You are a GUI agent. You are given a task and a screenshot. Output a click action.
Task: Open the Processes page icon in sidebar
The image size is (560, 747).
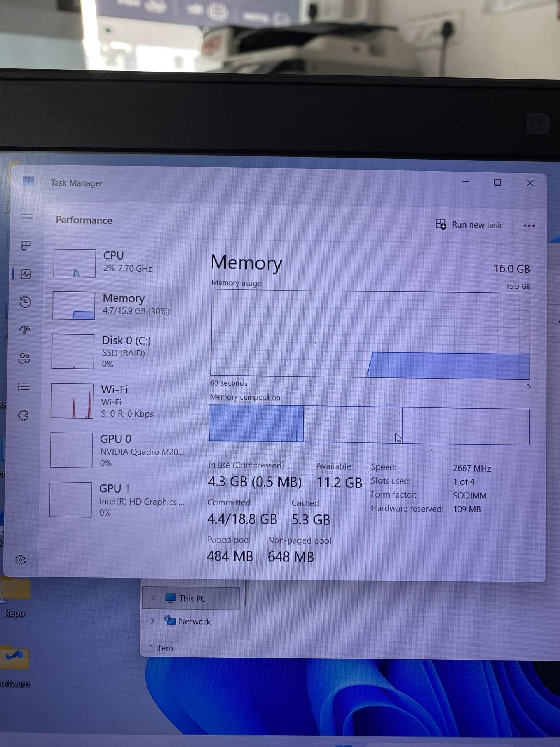[26, 245]
